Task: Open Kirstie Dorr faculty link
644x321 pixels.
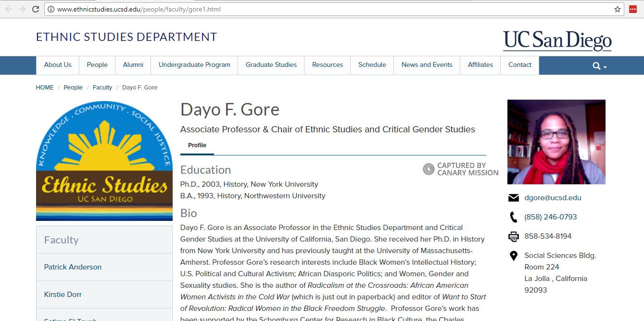Action: click(x=63, y=295)
